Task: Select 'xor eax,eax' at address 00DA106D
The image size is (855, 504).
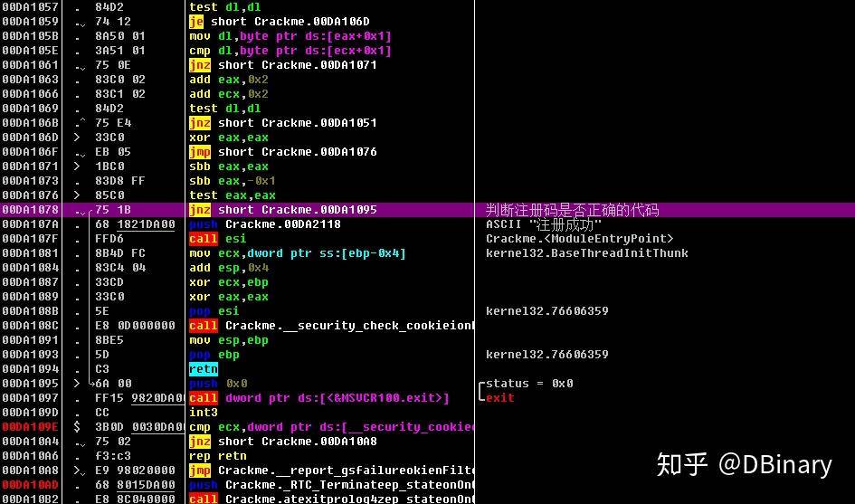Action: (x=229, y=138)
